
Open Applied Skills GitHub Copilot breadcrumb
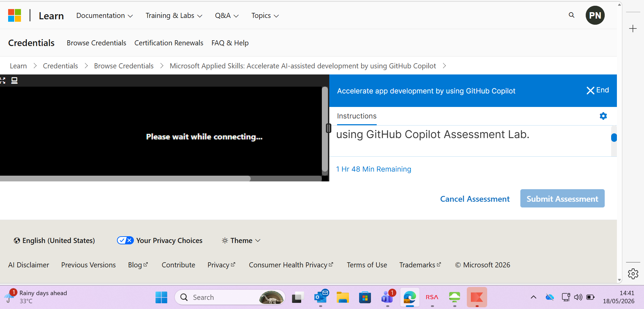303,66
